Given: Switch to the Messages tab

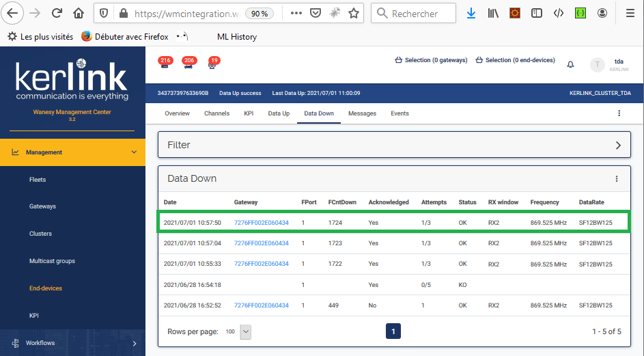Looking at the screenshot, I should [x=362, y=113].
